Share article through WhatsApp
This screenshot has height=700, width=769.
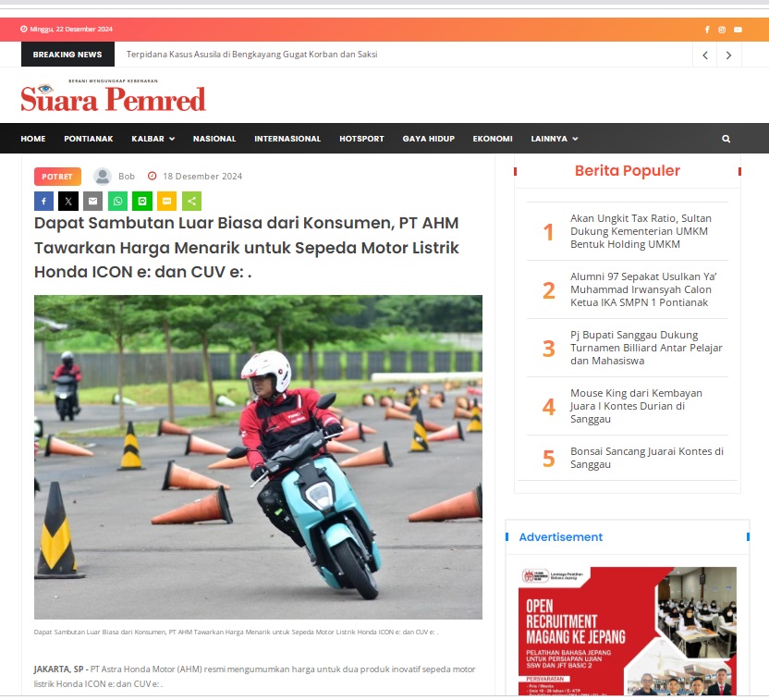point(117,201)
